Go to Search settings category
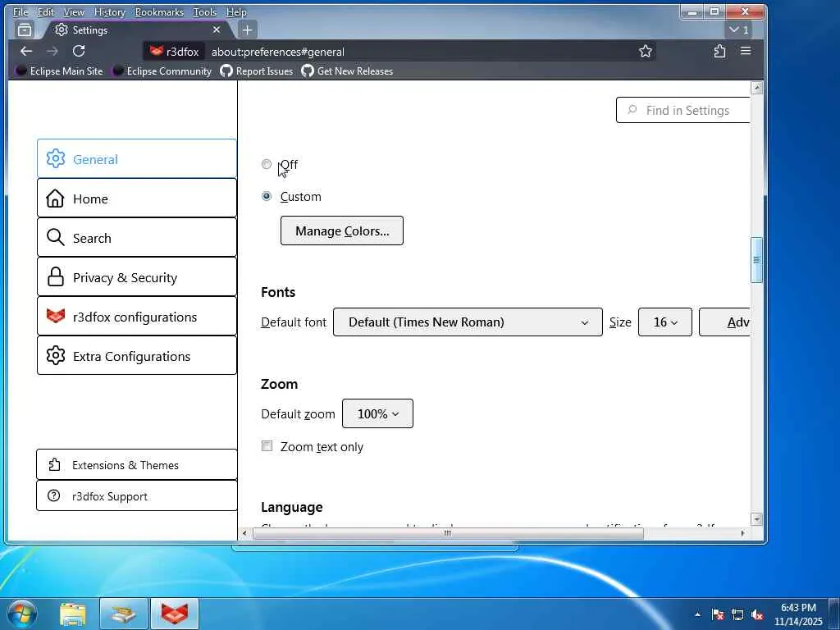840x630 pixels. pos(137,238)
